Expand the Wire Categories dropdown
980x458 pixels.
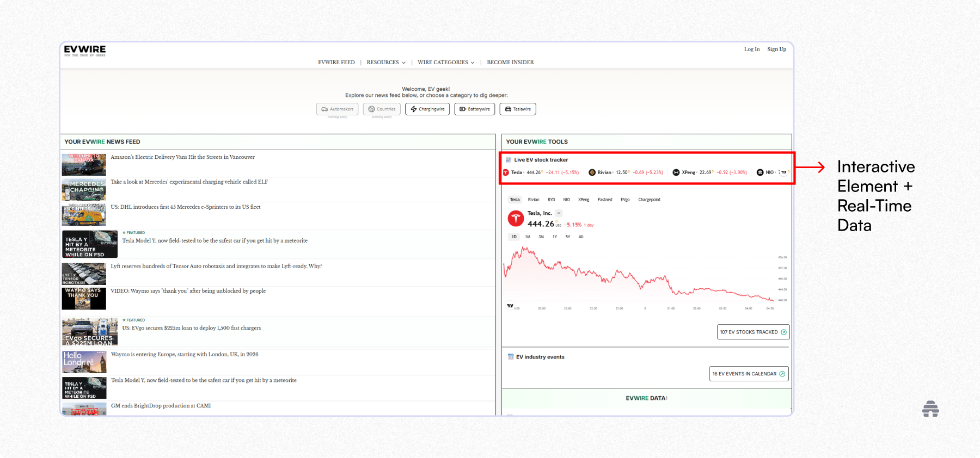pyautogui.click(x=446, y=63)
